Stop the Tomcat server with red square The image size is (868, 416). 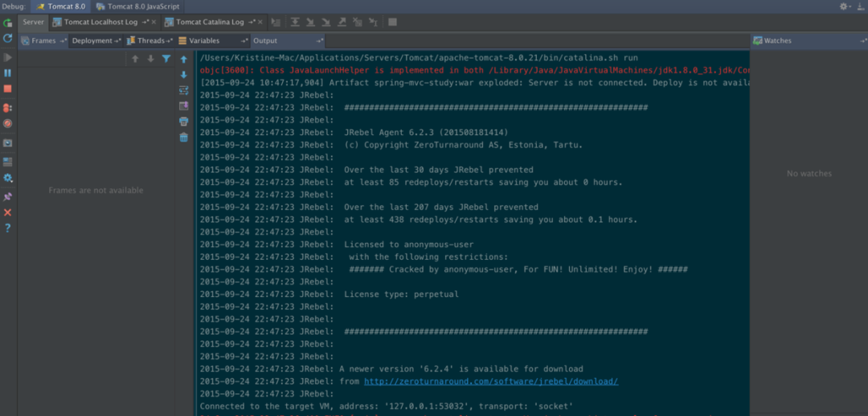pyautogui.click(x=7, y=89)
